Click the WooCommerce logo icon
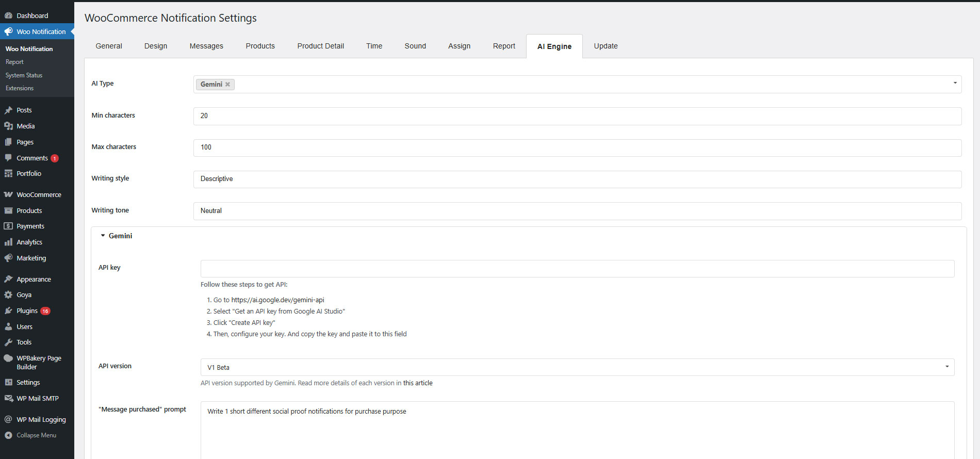Viewport: 980px width, 459px height. tap(8, 194)
